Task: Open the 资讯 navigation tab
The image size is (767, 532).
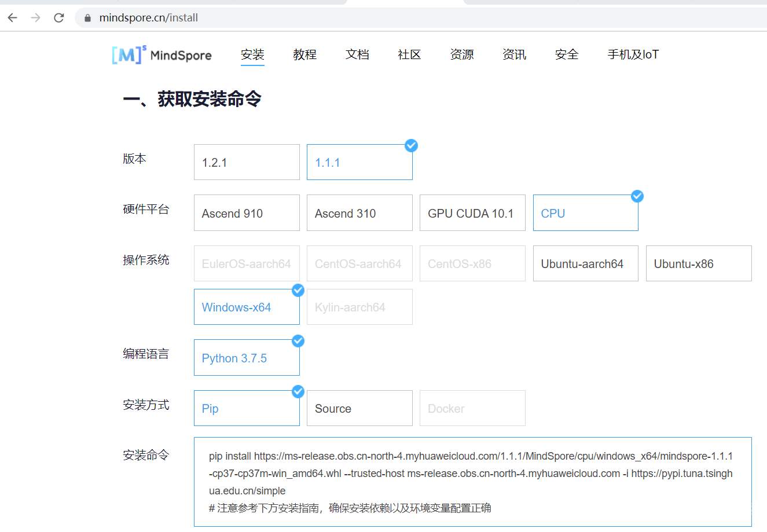Action: pyautogui.click(x=514, y=54)
